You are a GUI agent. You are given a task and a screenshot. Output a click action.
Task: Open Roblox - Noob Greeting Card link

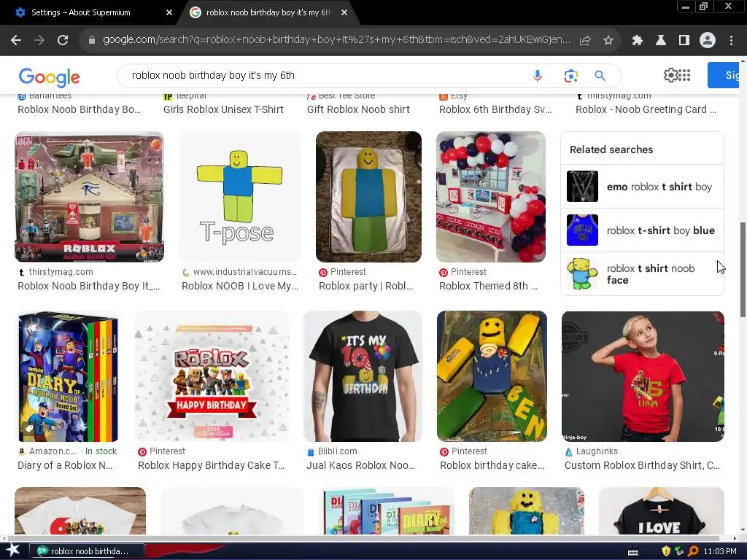pyautogui.click(x=646, y=109)
